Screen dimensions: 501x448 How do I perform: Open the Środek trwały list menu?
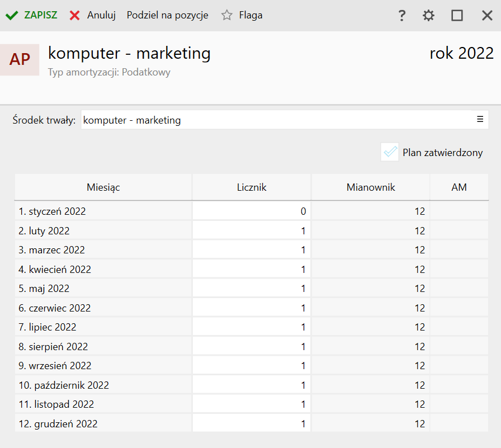point(480,119)
